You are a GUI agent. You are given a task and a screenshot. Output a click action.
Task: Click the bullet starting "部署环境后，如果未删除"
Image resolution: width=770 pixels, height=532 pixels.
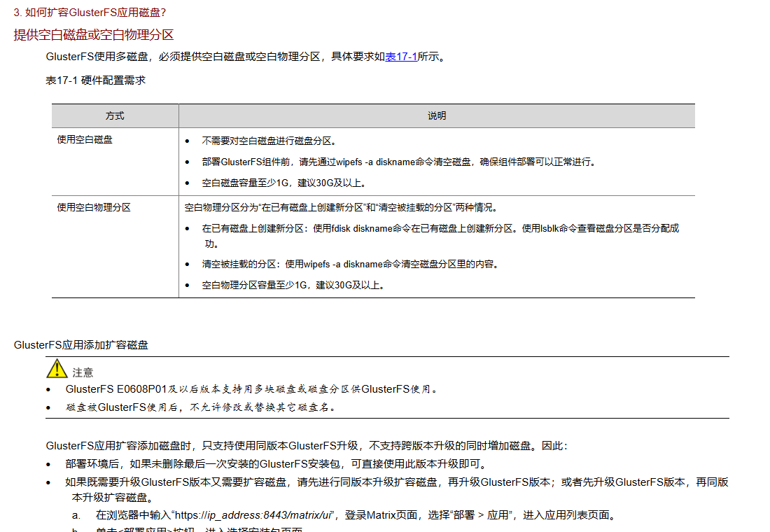point(276,463)
